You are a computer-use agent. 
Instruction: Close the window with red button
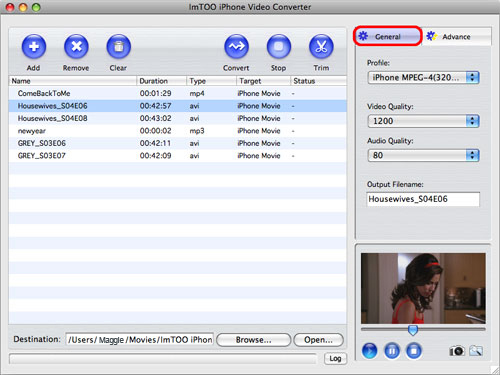tap(10, 7)
